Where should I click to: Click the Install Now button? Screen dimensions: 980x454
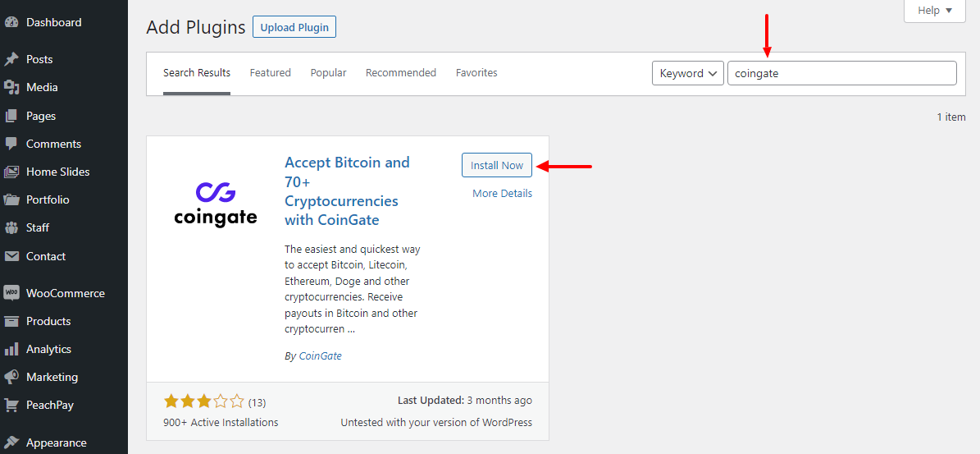tap(497, 165)
